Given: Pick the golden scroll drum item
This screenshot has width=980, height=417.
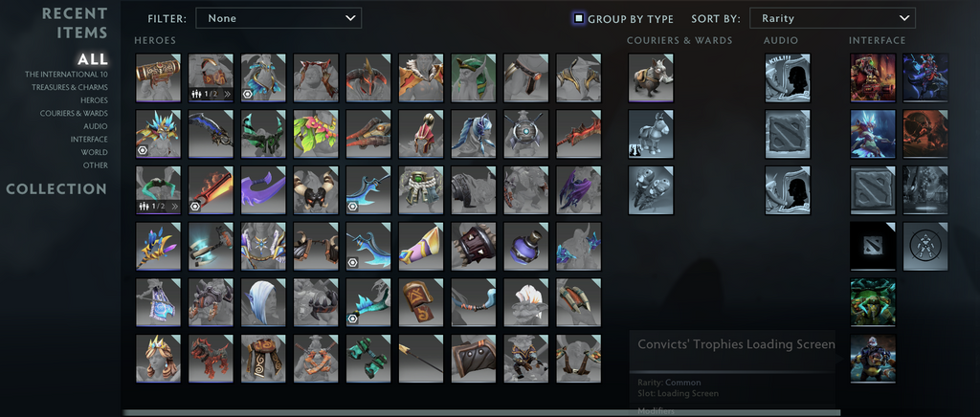Looking at the screenshot, I should tap(158, 77).
